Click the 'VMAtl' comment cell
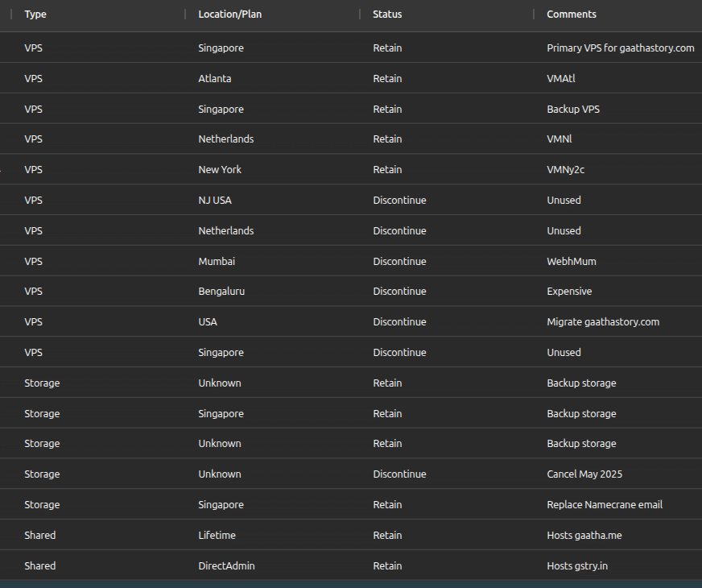 pos(561,78)
